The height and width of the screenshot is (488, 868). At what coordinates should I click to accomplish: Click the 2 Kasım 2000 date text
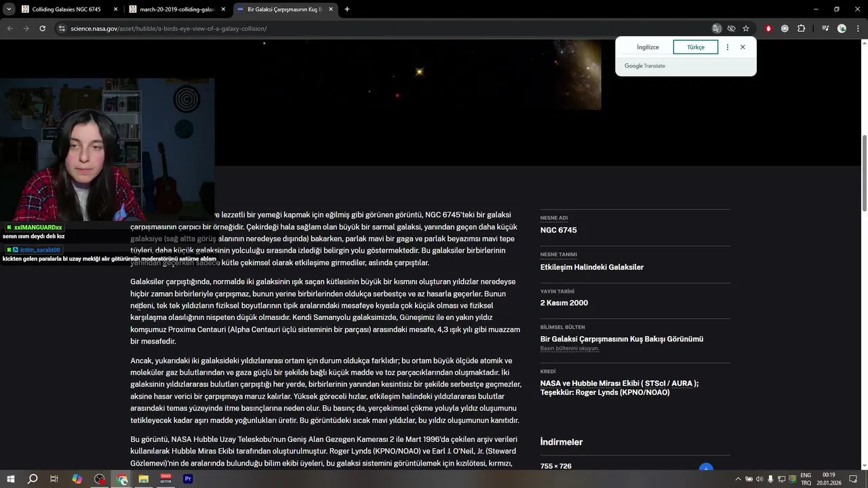(x=564, y=303)
